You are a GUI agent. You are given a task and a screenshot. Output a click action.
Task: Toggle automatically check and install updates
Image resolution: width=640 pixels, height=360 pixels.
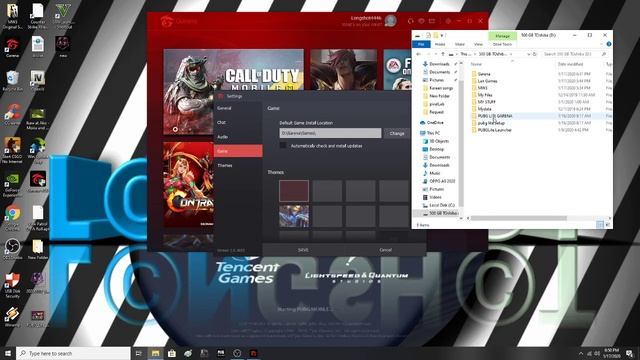point(283,146)
